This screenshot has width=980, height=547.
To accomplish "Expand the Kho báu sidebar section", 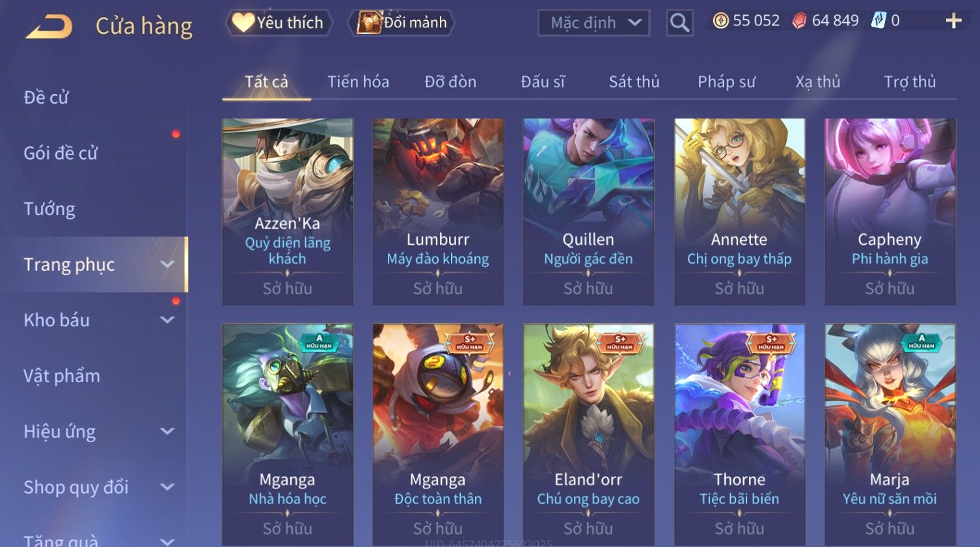I will click(x=167, y=320).
